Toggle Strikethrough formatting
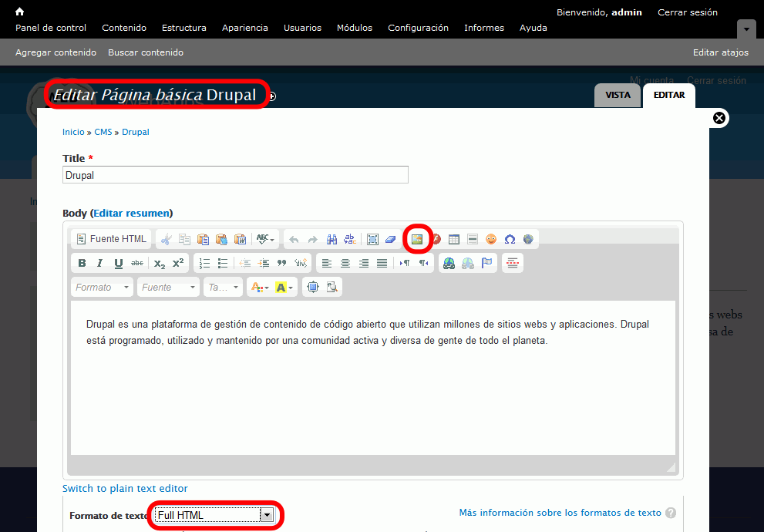The height and width of the screenshot is (532, 764). pyautogui.click(x=137, y=263)
